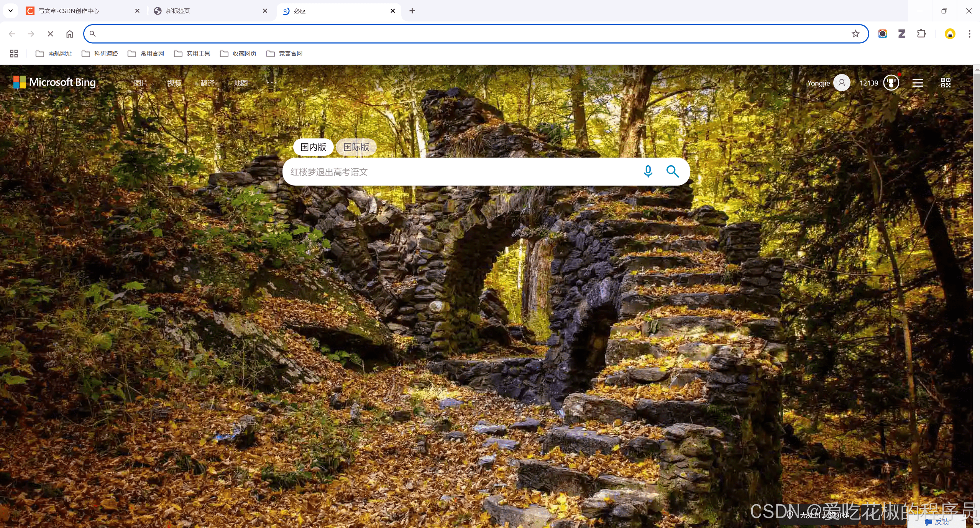
Task: Click the browser home button
Action: (69, 34)
